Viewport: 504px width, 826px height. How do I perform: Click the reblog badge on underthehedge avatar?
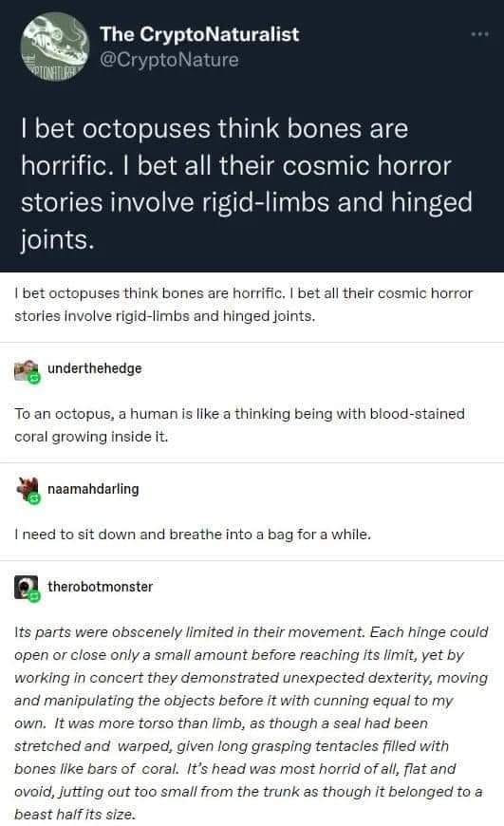(34, 378)
